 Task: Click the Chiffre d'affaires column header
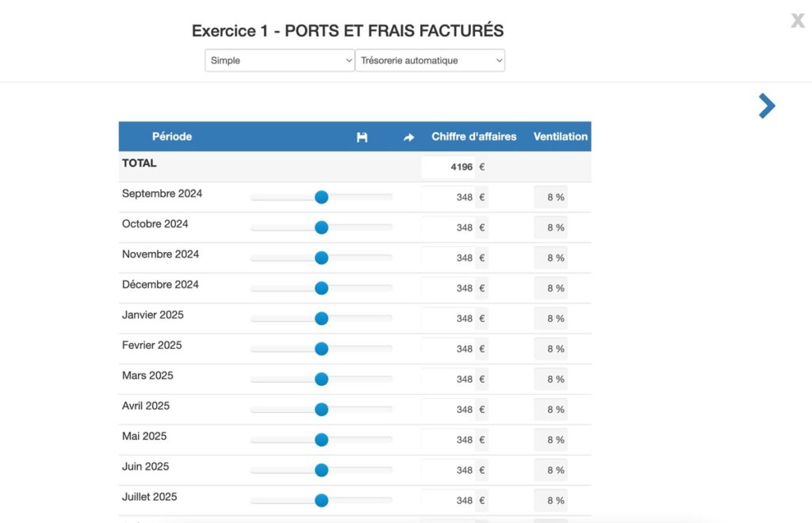pos(473,136)
